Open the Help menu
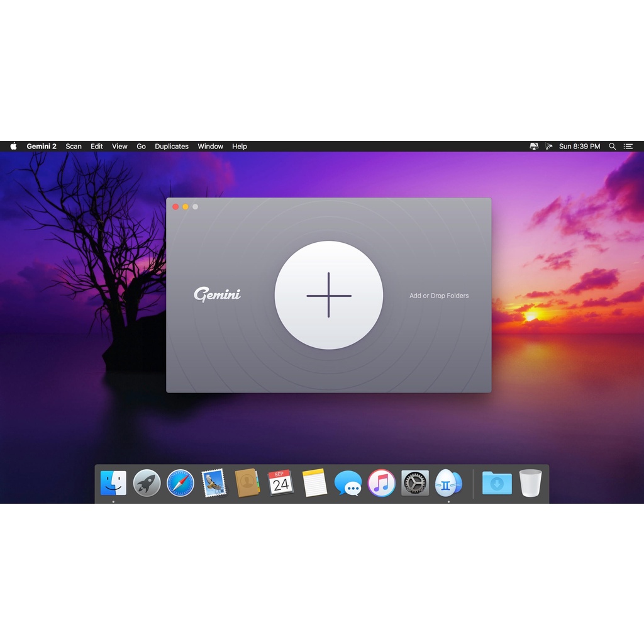Image resolution: width=644 pixels, height=644 pixels. pyautogui.click(x=239, y=147)
